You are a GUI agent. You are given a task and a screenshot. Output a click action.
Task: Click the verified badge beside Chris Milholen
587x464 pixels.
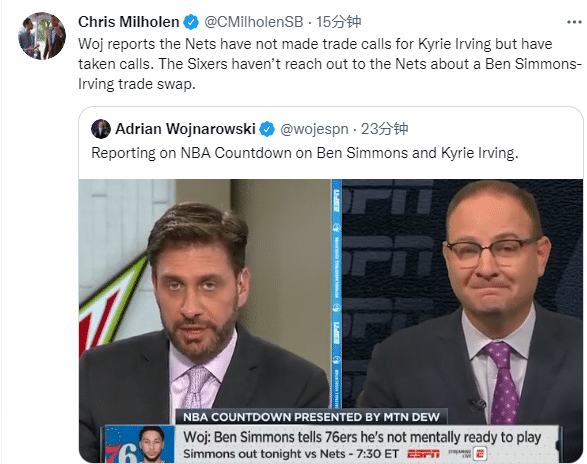point(191,22)
